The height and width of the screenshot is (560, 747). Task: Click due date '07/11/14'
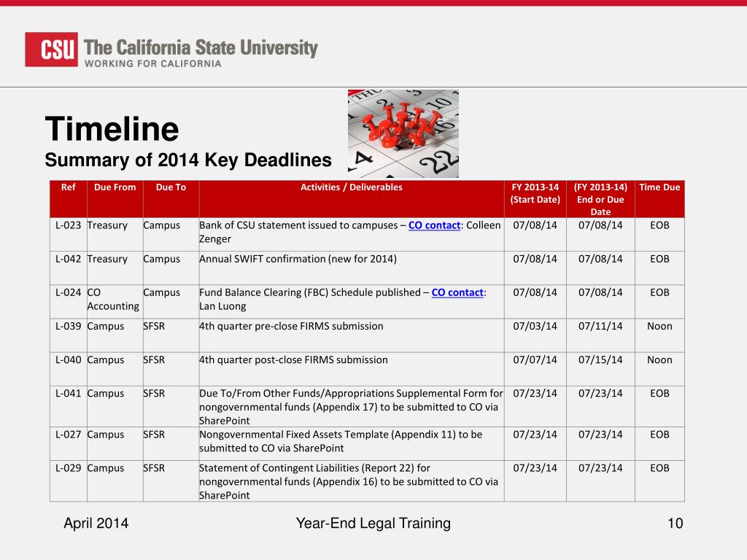pos(600,326)
